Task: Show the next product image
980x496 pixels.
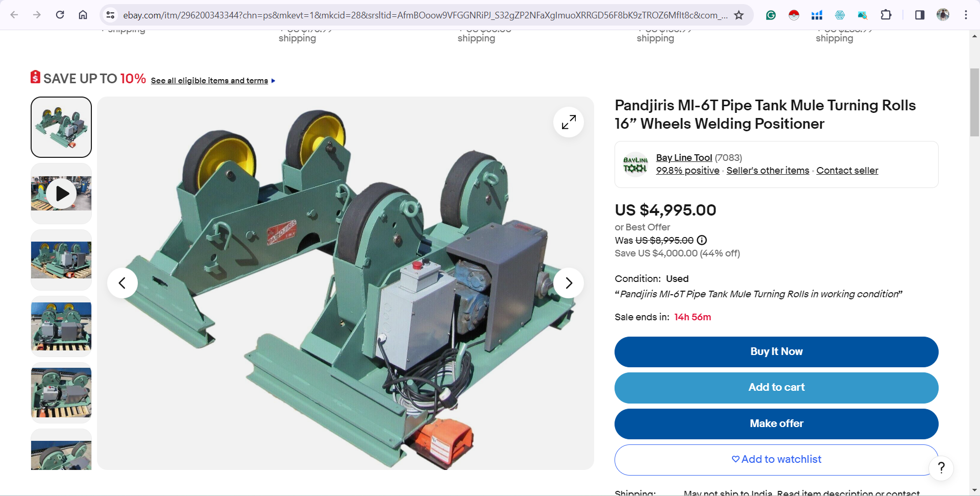Action: point(569,283)
